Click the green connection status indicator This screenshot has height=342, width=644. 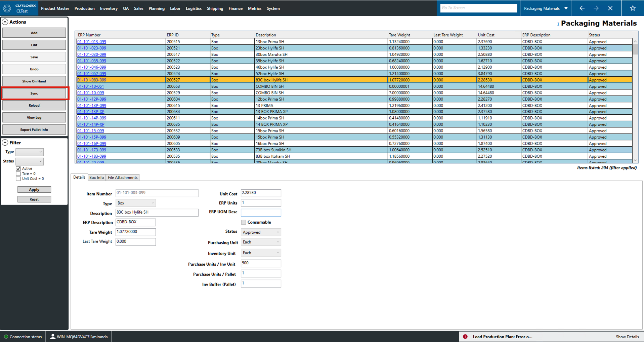pos(6,337)
